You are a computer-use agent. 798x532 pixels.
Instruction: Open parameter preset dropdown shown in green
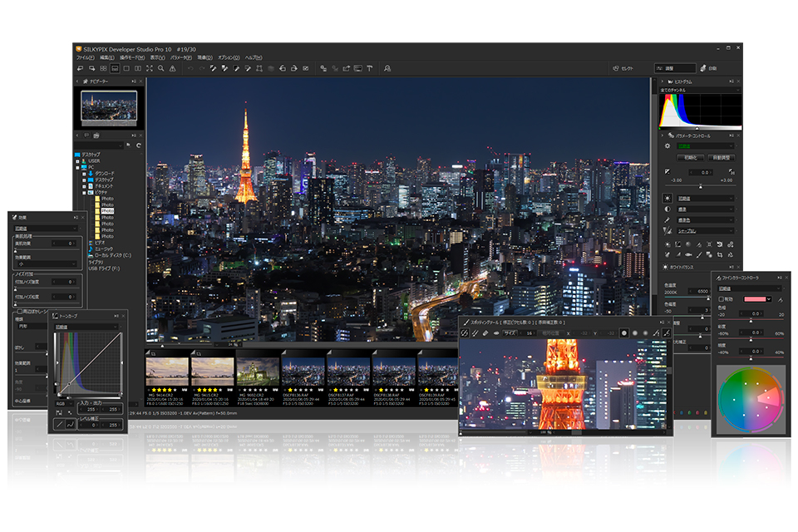tap(705, 146)
